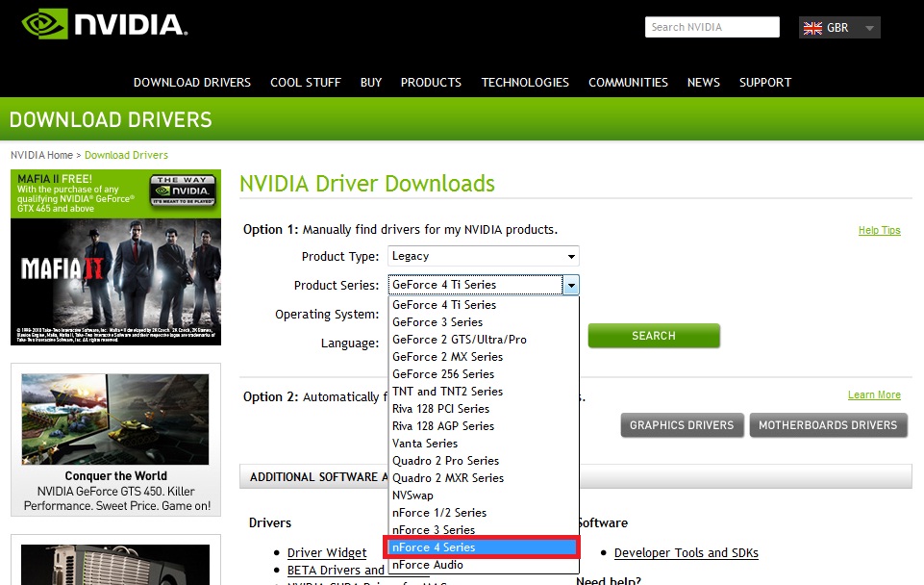
Task: Choose Quadro 2 Pro Series option
Action: coord(484,461)
